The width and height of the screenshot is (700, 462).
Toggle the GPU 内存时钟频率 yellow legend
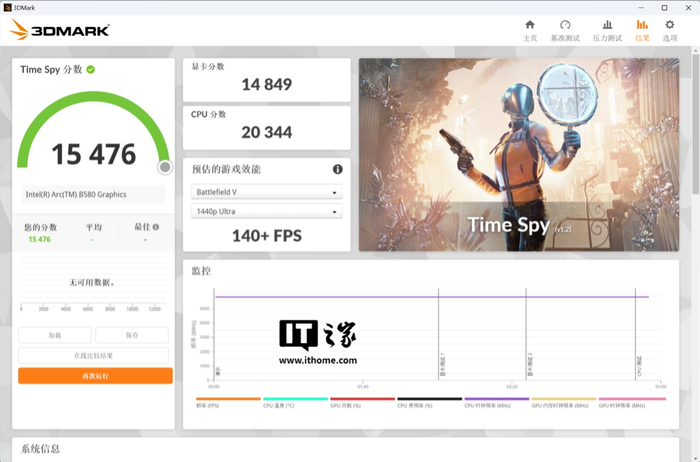click(x=564, y=402)
